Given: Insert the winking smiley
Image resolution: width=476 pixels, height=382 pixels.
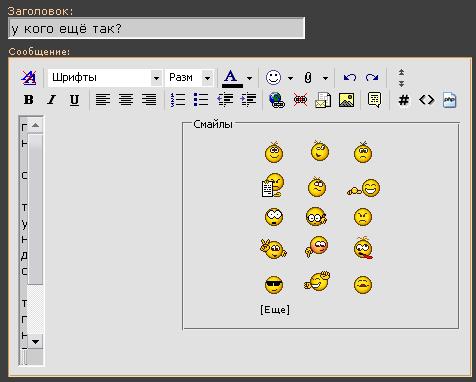Looking at the screenshot, I should [320, 151].
